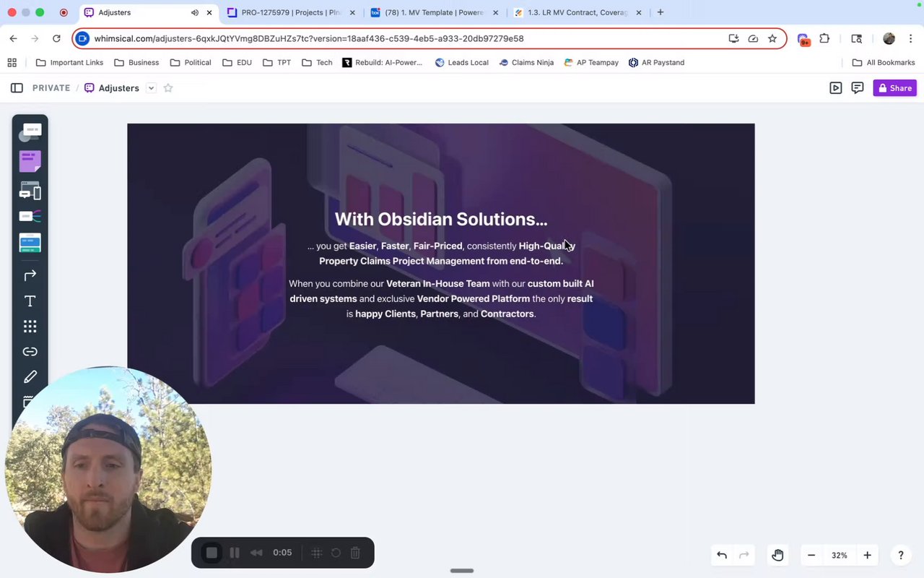
Task: Click the presenter webcam bubble
Action: point(108,470)
